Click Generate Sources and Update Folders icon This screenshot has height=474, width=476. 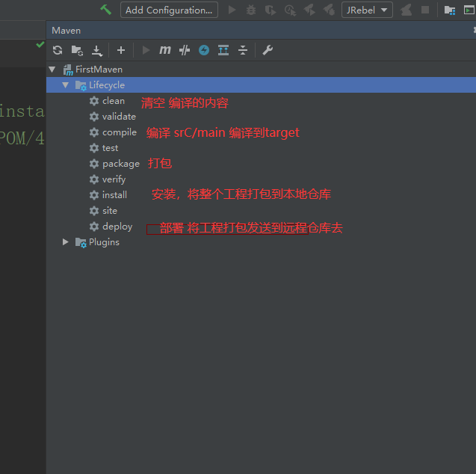(77, 50)
